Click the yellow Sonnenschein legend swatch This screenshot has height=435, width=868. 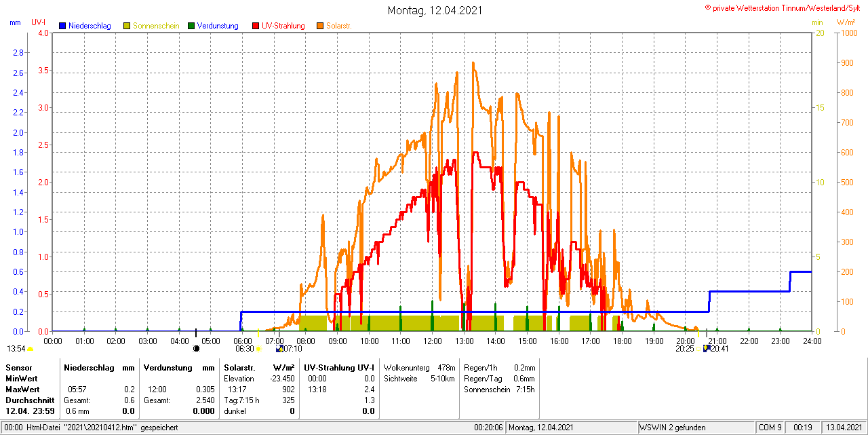click(127, 26)
